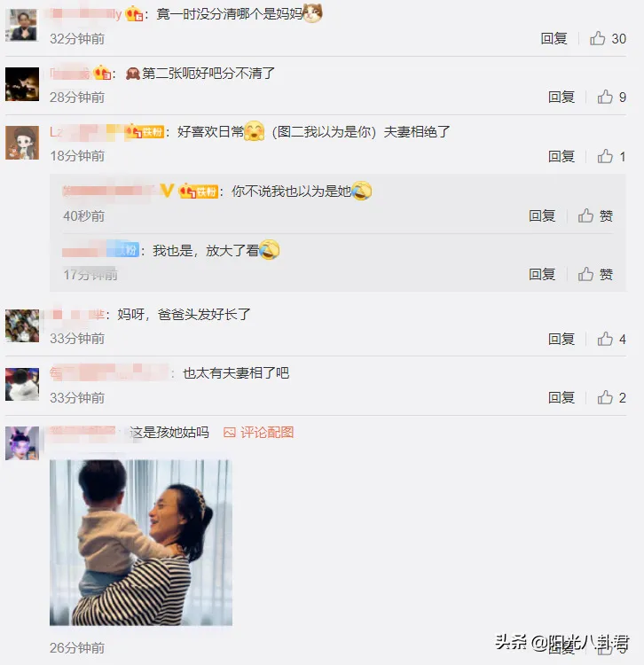This screenshot has width=644, height=665.
Task: Reply to the 32分钟前 top comment
Action: pyautogui.click(x=554, y=39)
